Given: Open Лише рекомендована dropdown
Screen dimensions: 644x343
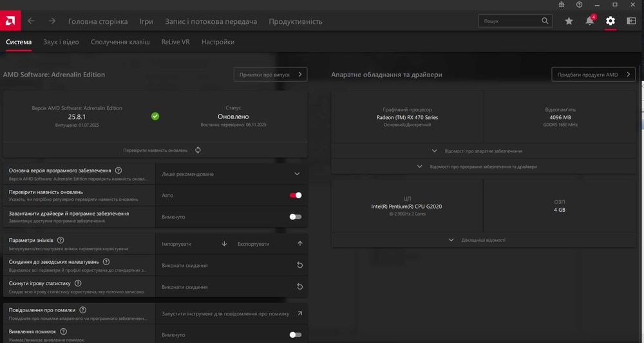Looking at the screenshot, I should [x=231, y=174].
